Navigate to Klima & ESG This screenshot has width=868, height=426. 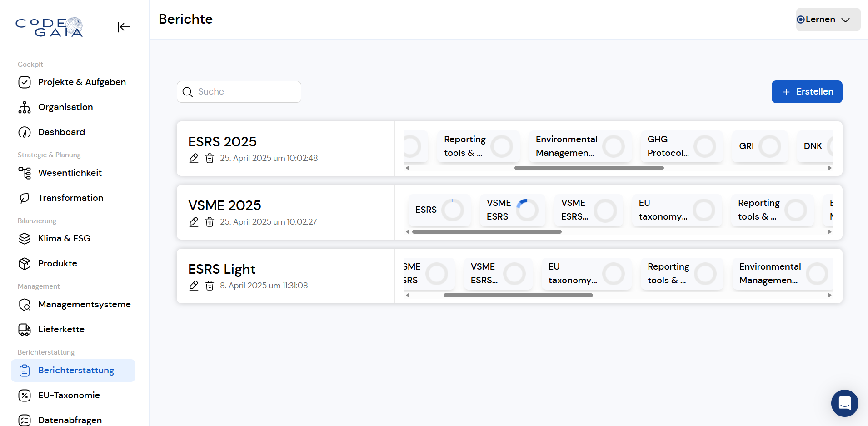64,239
